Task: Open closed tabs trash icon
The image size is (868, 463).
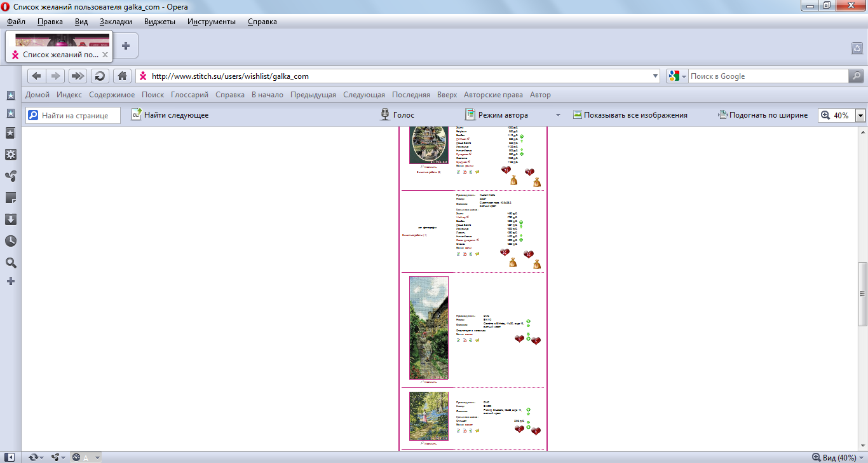Action: click(x=857, y=48)
